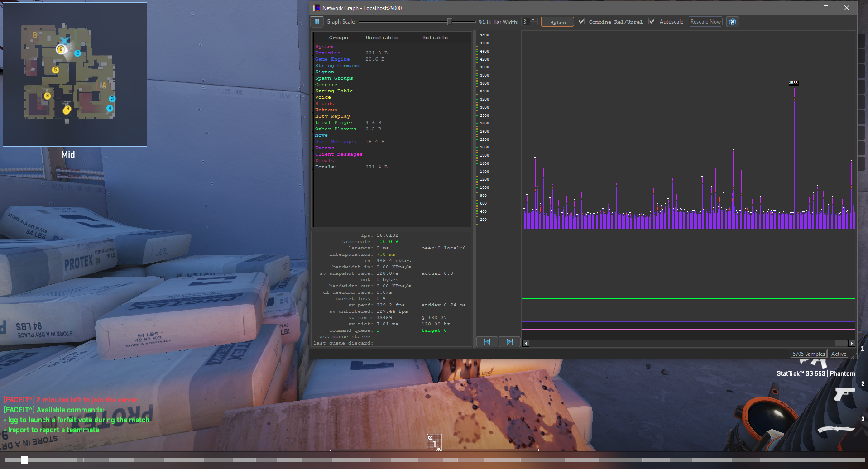This screenshot has height=469, width=868.
Task: Click the Rescale Now button
Action: coord(705,22)
